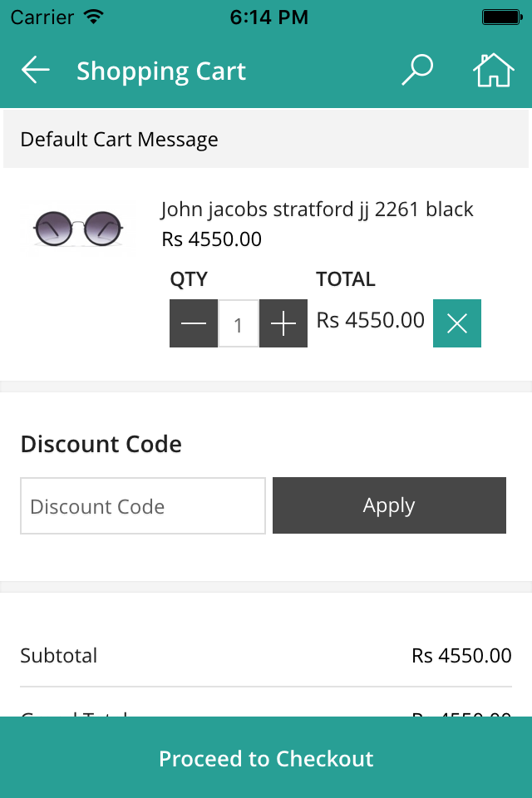
Task: Tap the item TOTAL price Rs 4550.00
Action: [370, 320]
